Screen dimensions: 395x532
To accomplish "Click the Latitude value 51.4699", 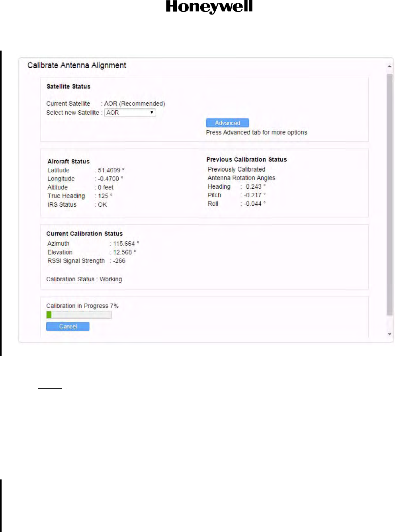I will (111, 170).
